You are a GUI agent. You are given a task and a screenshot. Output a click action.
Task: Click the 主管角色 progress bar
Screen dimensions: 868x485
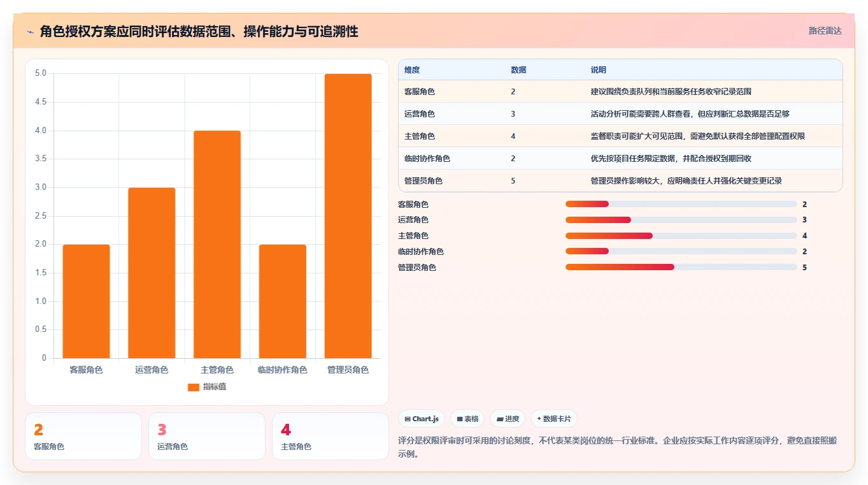coord(681,236)
